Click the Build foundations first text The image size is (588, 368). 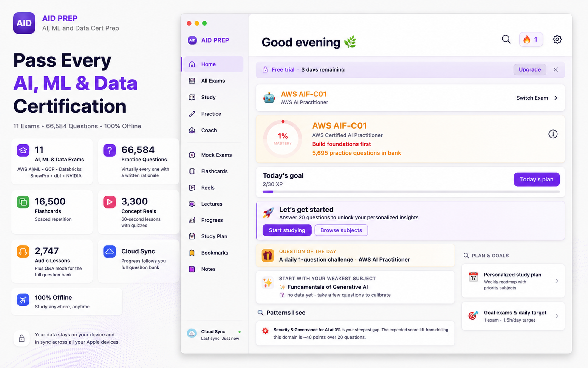pyautogui.click(x=341, y=144)
